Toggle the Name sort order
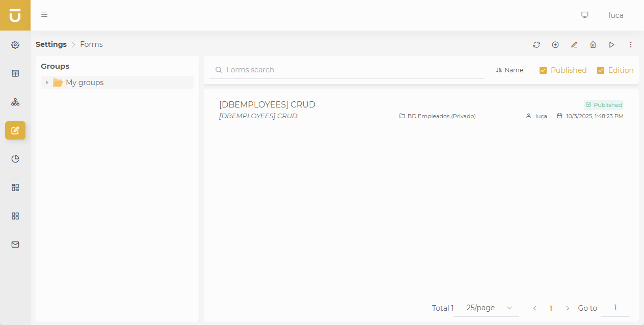The height and width of the screenshot is (325, 644). [x=509, y=70]
